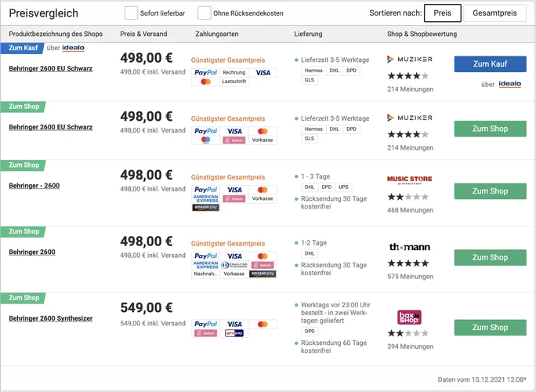
Task: Click the idealo logo below the blue Zum Kauf button
Action: click(x=510, y=84)
